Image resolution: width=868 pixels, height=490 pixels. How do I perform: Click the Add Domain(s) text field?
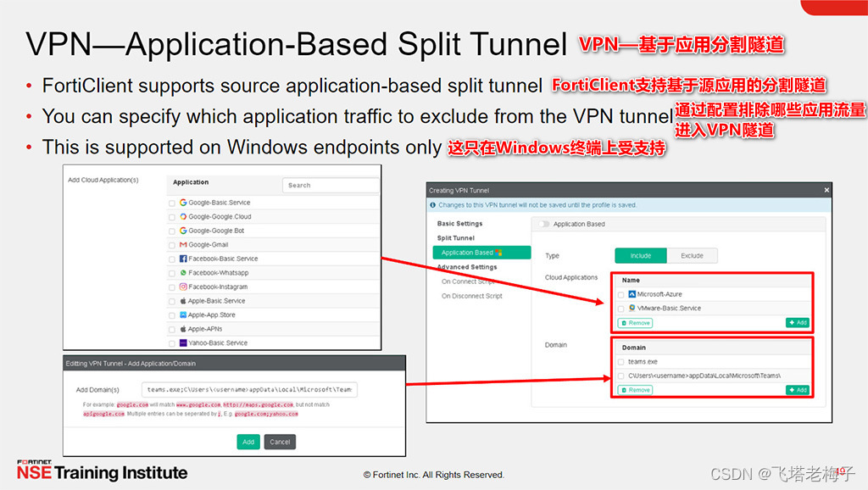pos(250,390)
